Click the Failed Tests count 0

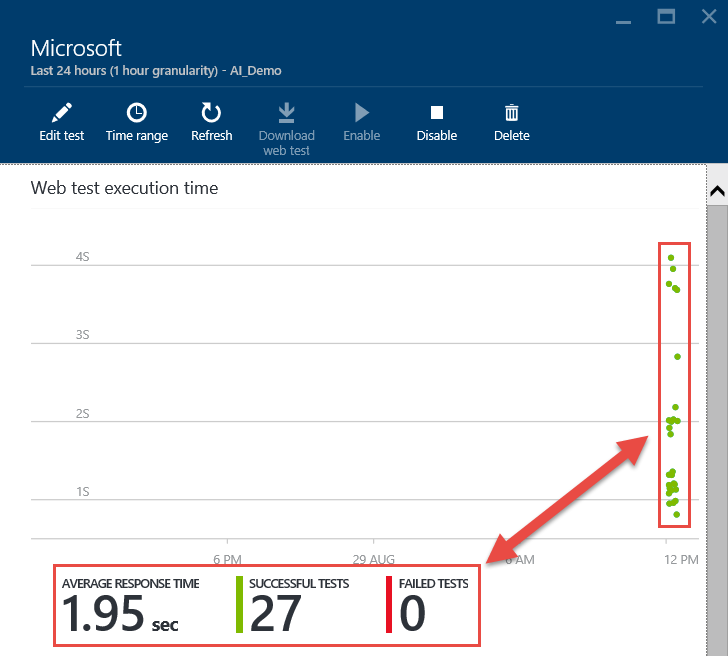412,614
